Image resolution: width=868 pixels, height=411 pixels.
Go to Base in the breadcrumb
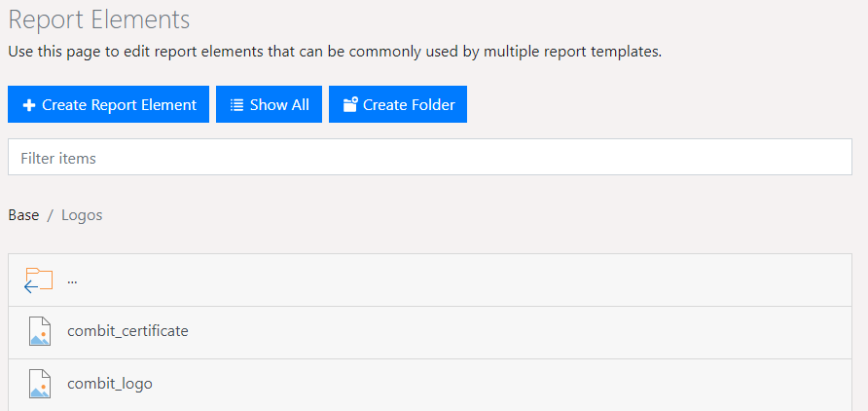coord(23,215)
